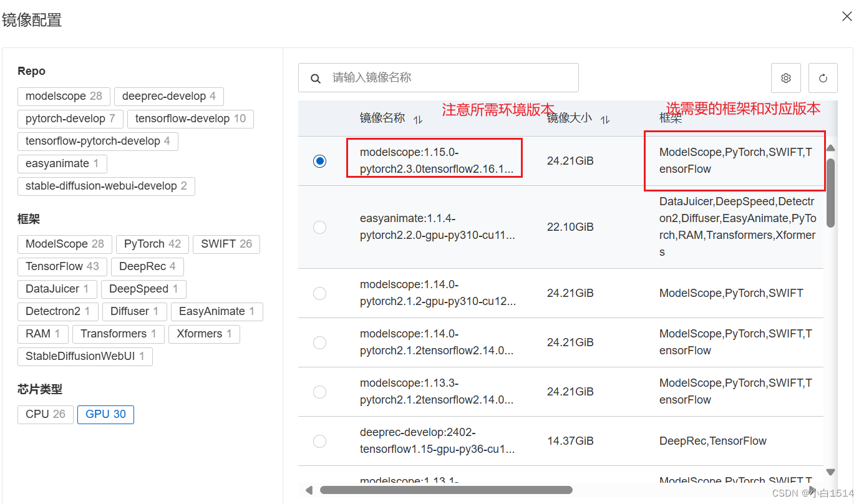Open the column settings gear icon
This screenshot has width=864, height=504.
(x=786, y=78)
